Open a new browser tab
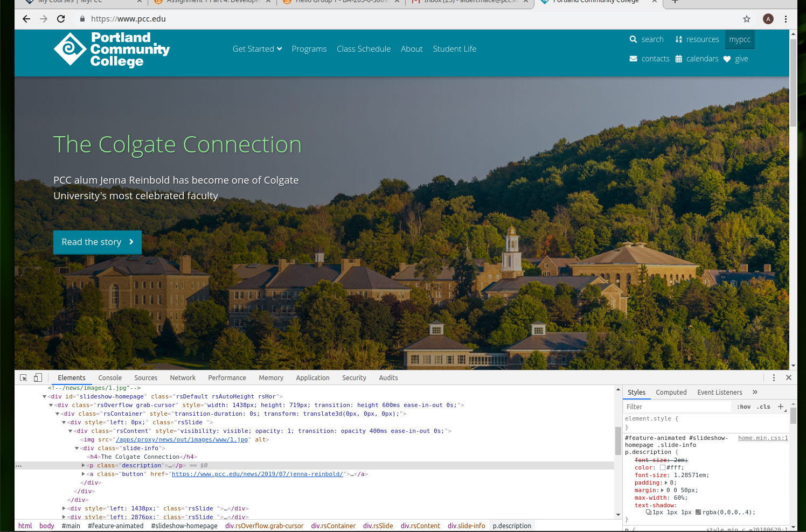Screen dimensions: 806x532 (x=675, y=2)
